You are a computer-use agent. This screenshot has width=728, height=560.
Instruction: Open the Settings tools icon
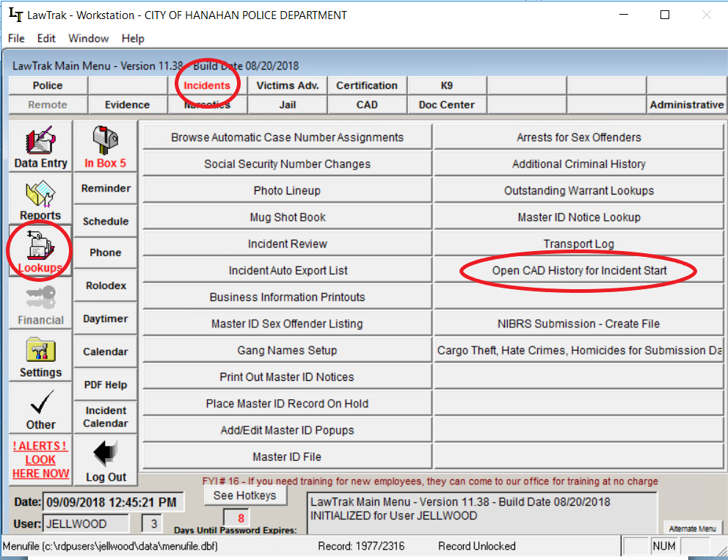click(40, 356)
